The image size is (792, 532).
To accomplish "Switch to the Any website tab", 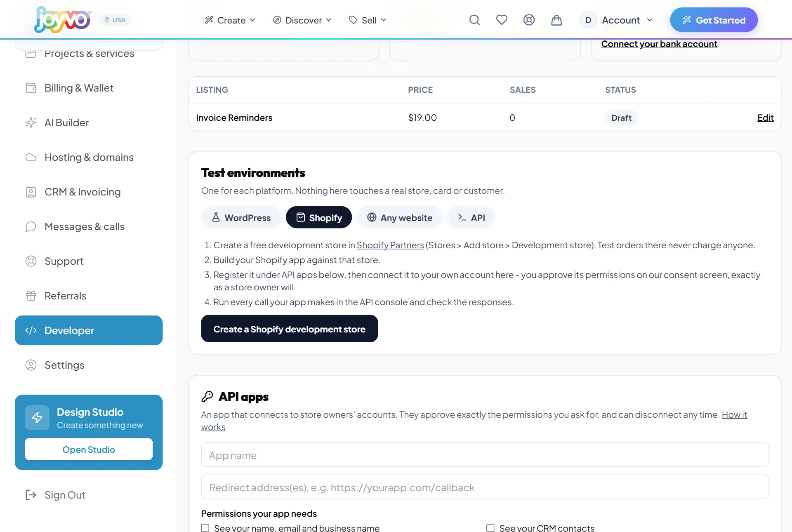I will coord(400,217).
